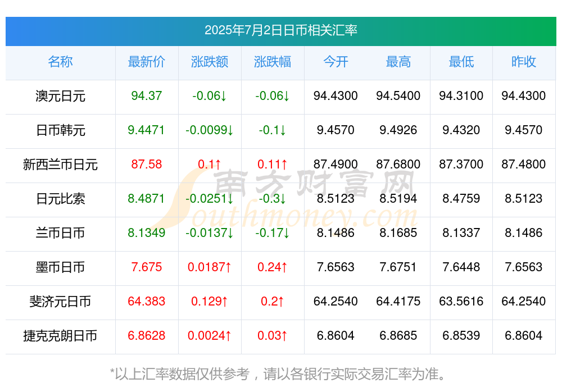Click latest price 6.8628
This screenshot has width=562, height=392.
point(146,335)
